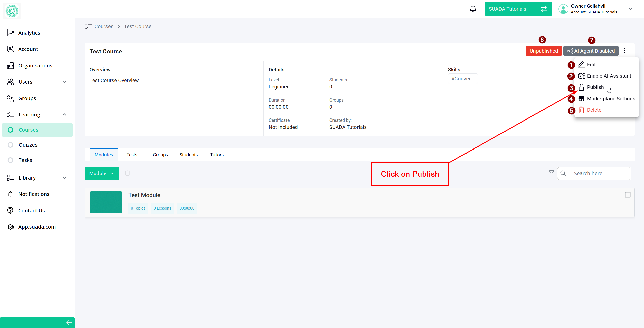Tick the Test Module checkbox

click(627, 195)
